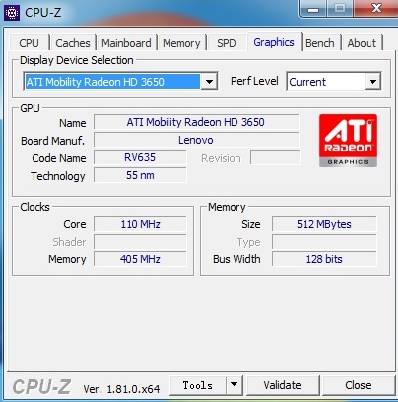Click the Memory Size field showing 512 MBytes
Viewport: 398px width, 402px height.
click(324, 224)
